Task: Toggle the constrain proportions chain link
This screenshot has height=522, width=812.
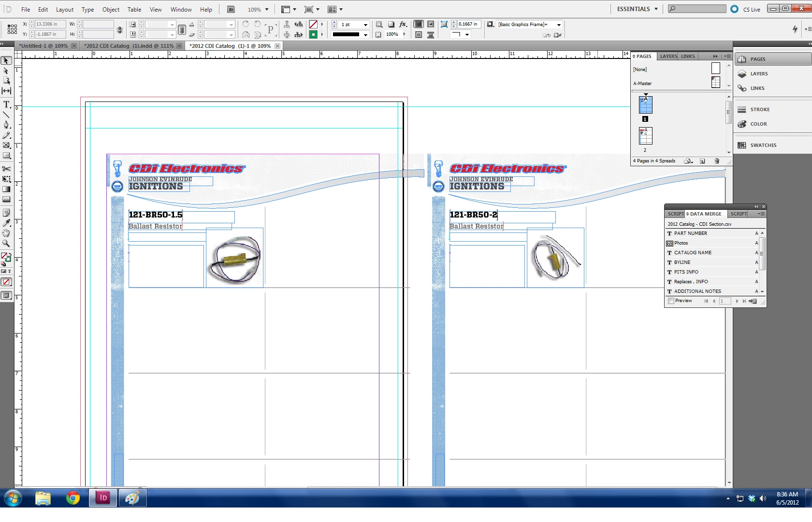Action: click(182, 30)
